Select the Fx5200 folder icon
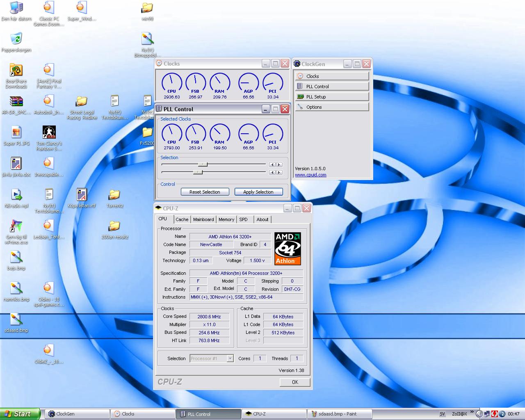The width and height of the screenshot is (525, 420). point(147,136)
